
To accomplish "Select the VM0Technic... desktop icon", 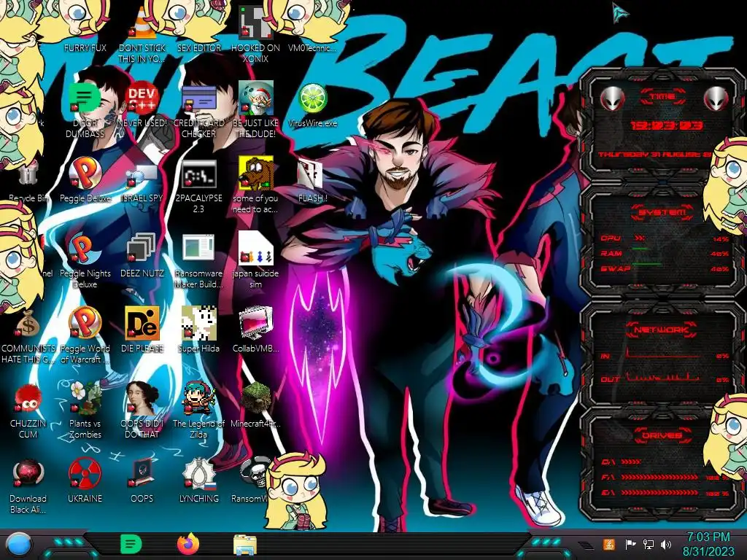I will click(x=312, y=47).
